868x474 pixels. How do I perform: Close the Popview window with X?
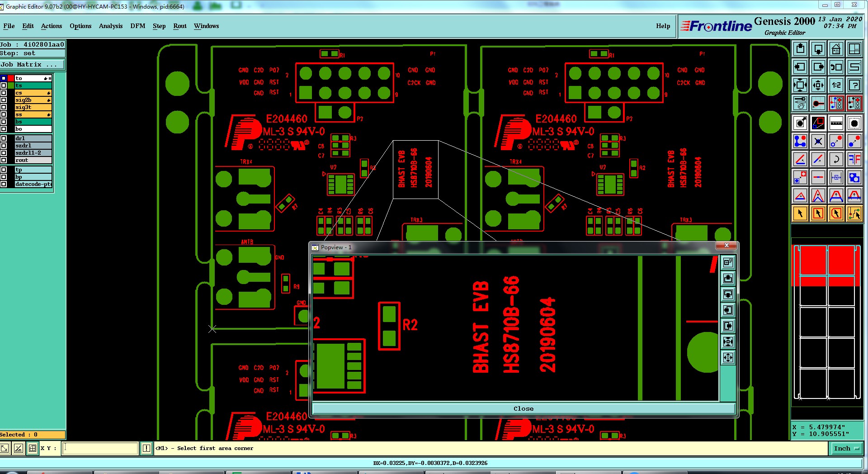coord(726,245)
